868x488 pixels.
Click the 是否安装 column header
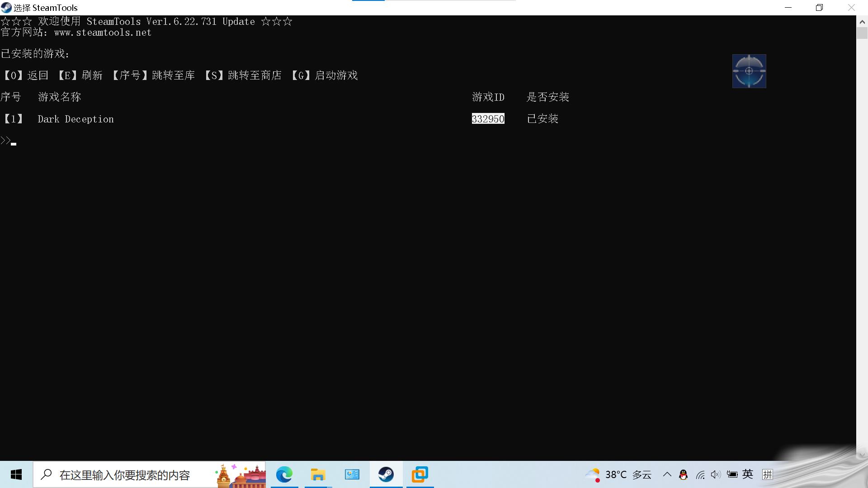pyautogui.click(x=547, y=97)
